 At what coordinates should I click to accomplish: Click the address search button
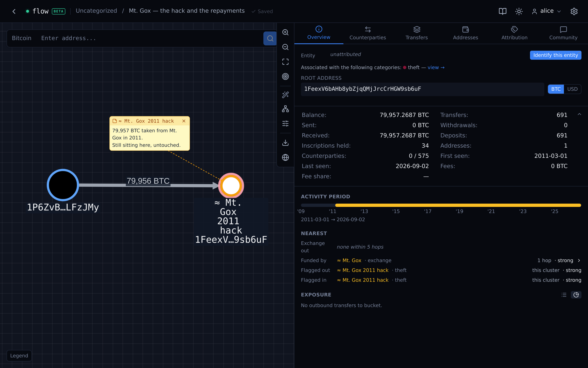point(270,38)
